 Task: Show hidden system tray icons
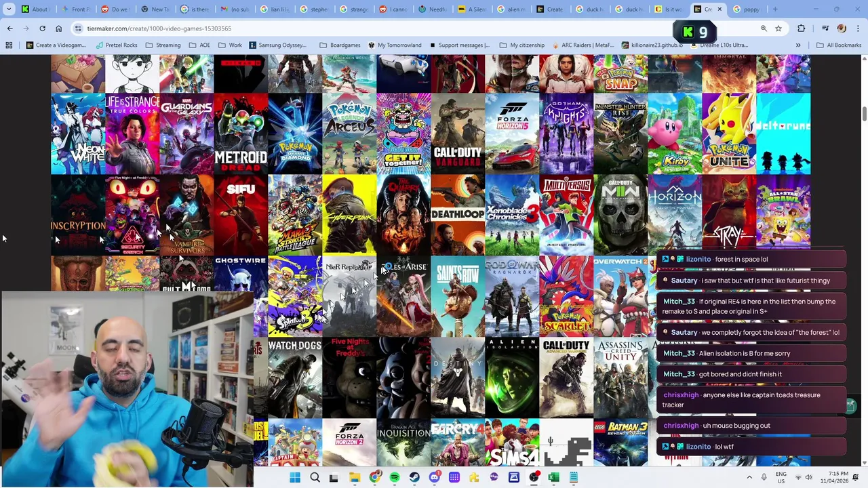[x=749, y=478]
